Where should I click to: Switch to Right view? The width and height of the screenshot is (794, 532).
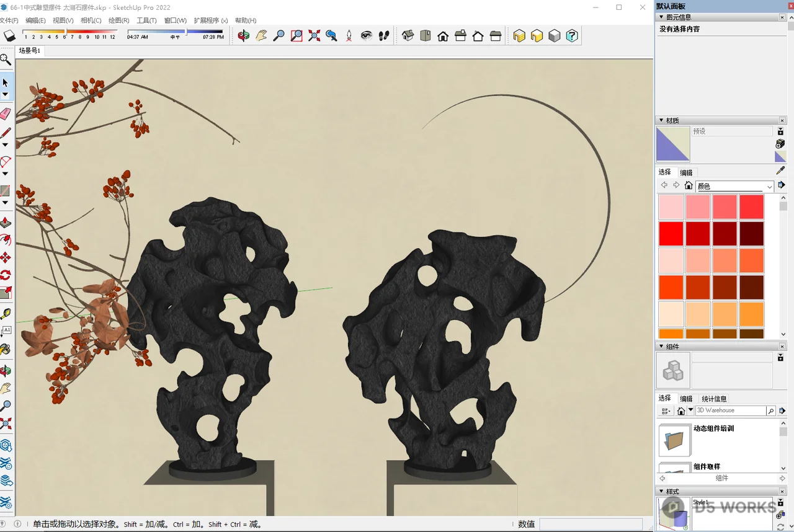[x=460, y=36]
